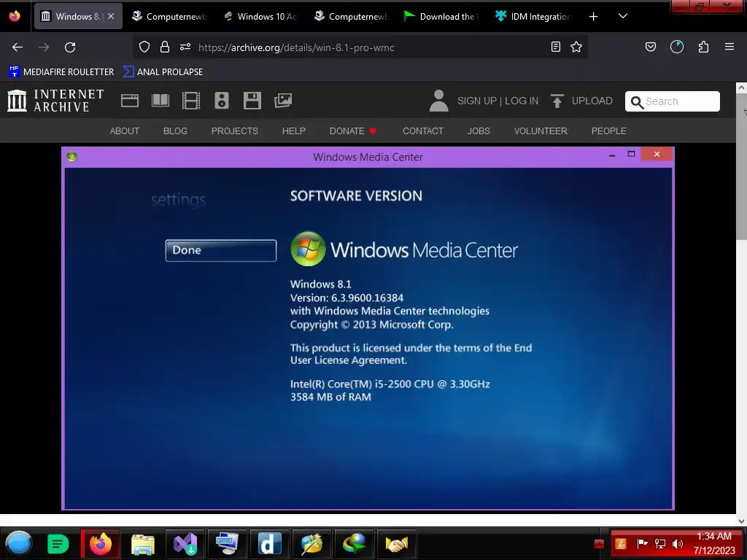
Task: Click the Windows Media Center screenshot image
Action: tap(368, 329)
